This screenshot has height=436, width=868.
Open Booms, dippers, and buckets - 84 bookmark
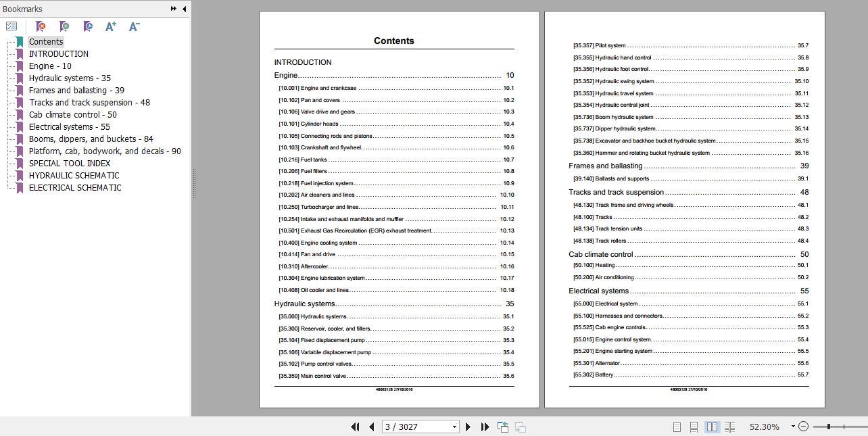(x=91, y=139)
